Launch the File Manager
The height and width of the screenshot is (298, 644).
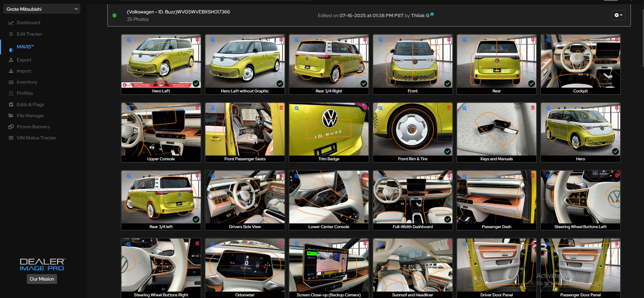[x=30, y=116]
